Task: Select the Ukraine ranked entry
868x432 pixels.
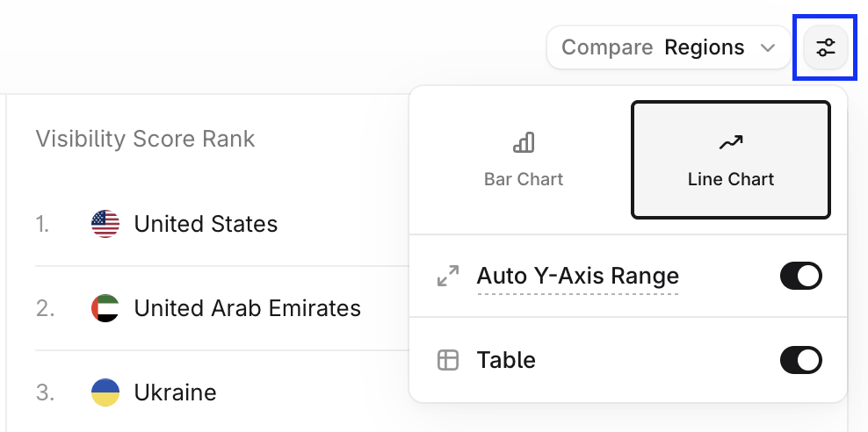Action: pyautogui.click(x=220, y=392)
